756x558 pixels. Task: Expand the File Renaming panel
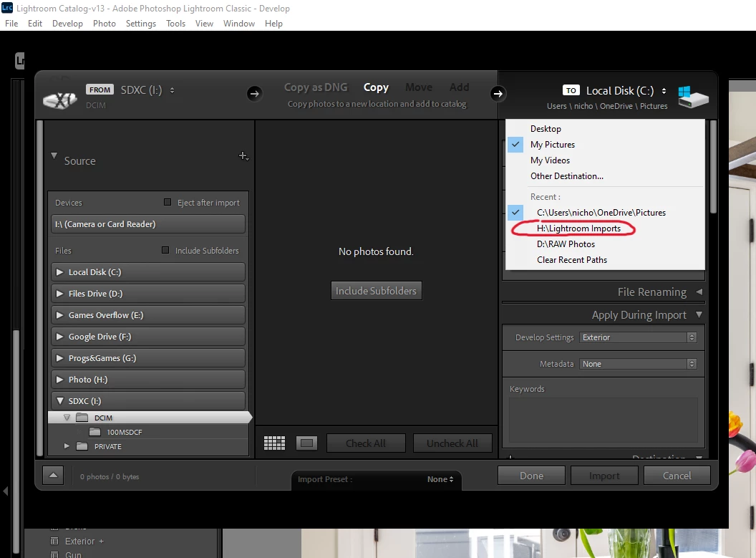pyautogui.click(x=699, y=292)
